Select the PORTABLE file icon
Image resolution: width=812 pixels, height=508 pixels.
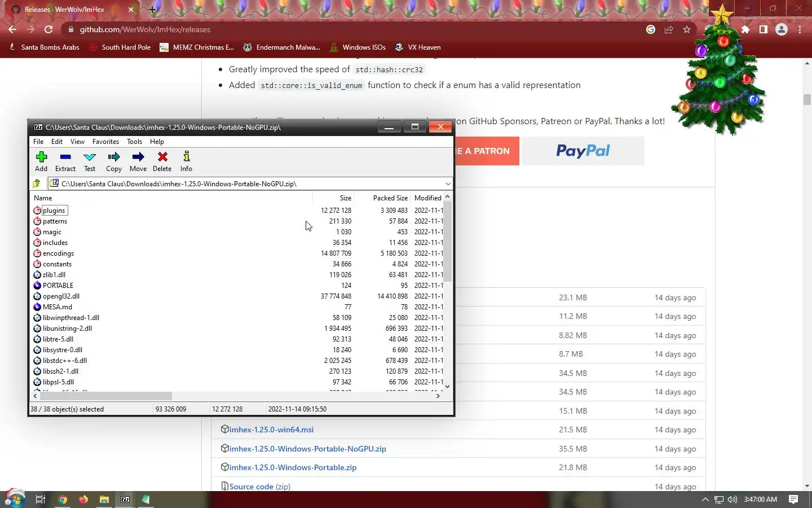click(x=37, y=286)
